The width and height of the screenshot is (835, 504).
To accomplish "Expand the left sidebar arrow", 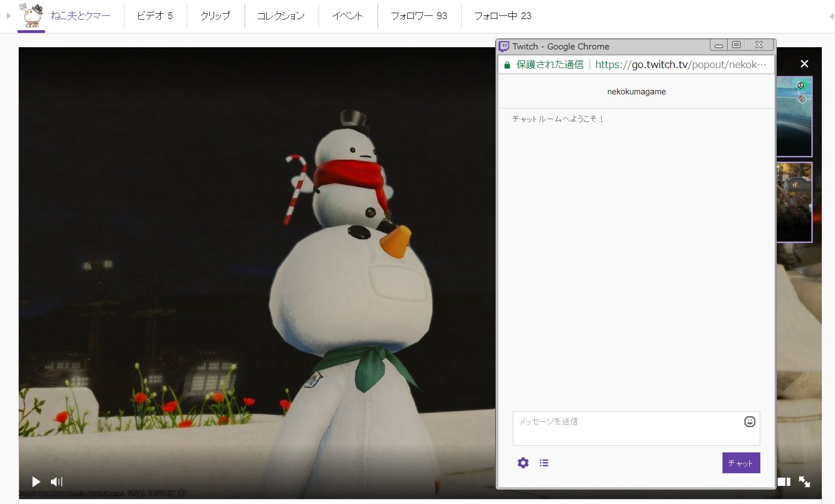I will [8, 16].
